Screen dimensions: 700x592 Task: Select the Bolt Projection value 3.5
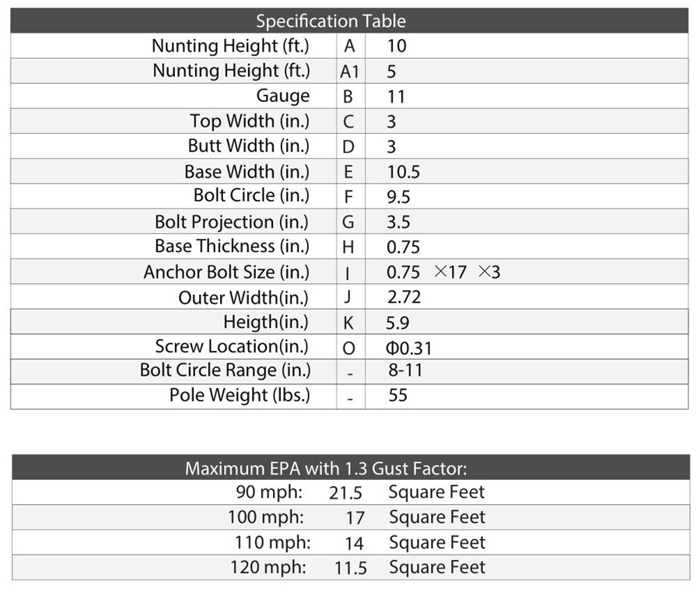pos(398,222)
